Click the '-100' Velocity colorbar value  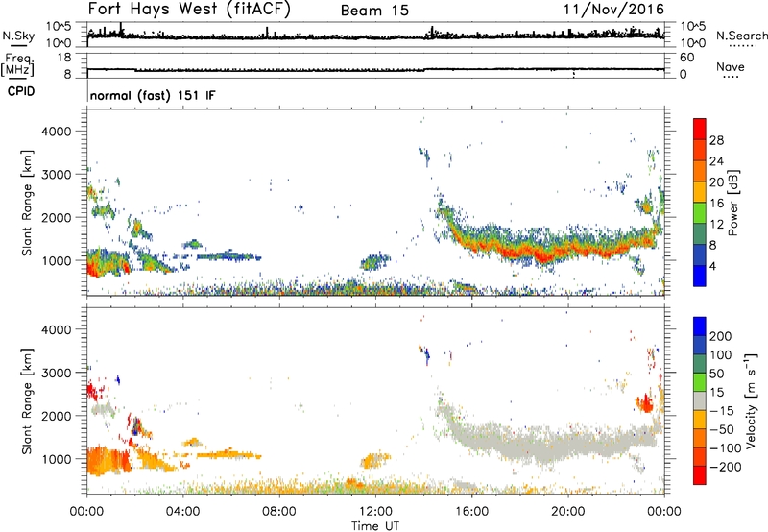726,448
